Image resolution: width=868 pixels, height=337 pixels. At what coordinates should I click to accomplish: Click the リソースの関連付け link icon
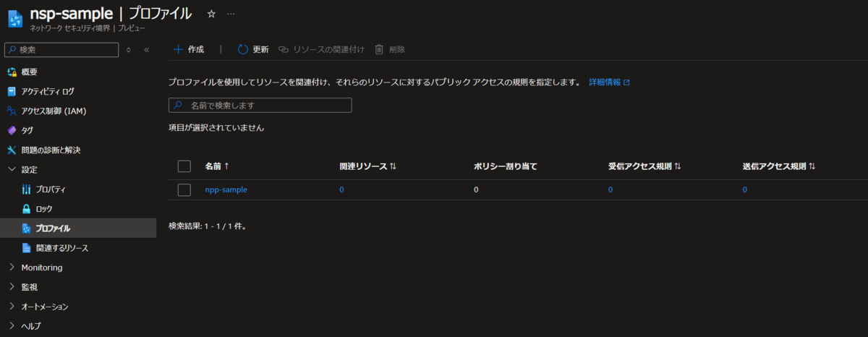[284, 49]
